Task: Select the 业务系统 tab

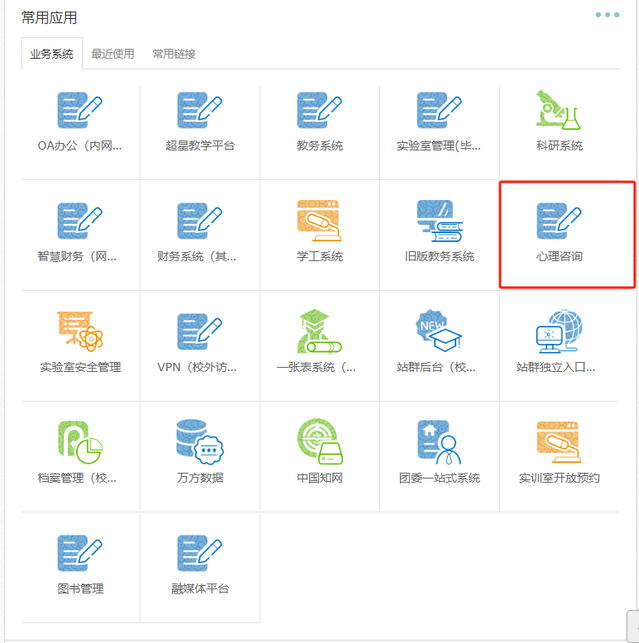Action: click(52, 54)
